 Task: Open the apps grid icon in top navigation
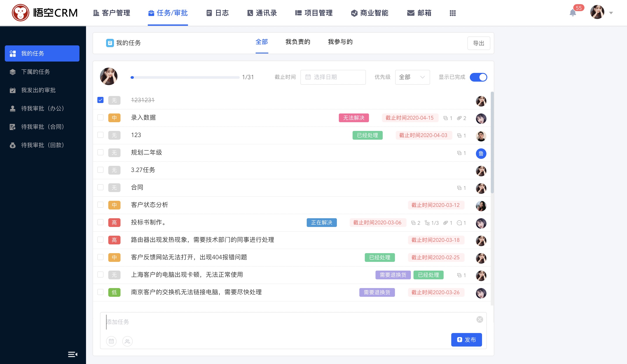click(x=453, y=13)
